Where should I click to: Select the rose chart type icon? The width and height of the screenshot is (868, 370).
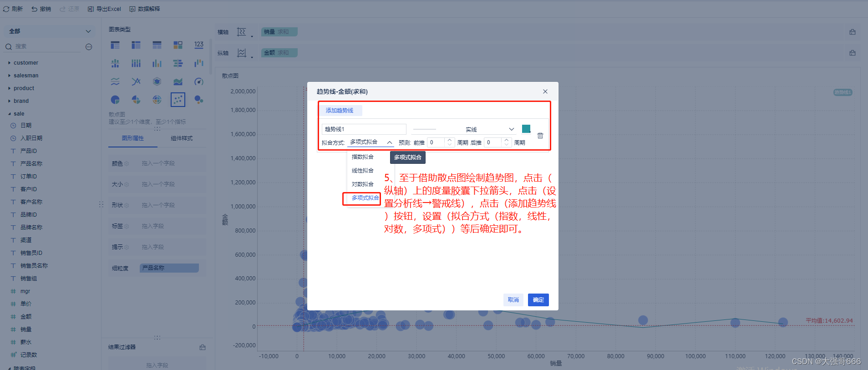pos(136,100)
